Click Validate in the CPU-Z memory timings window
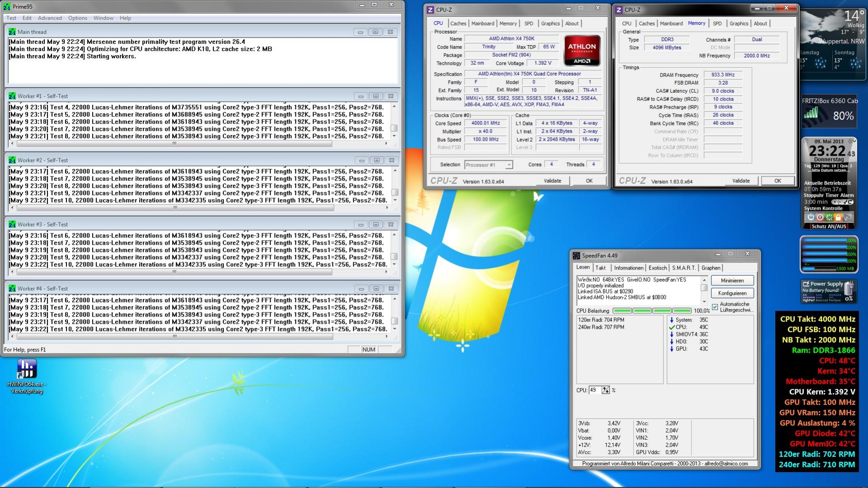 pyautogui.click(x=741, y=181)
